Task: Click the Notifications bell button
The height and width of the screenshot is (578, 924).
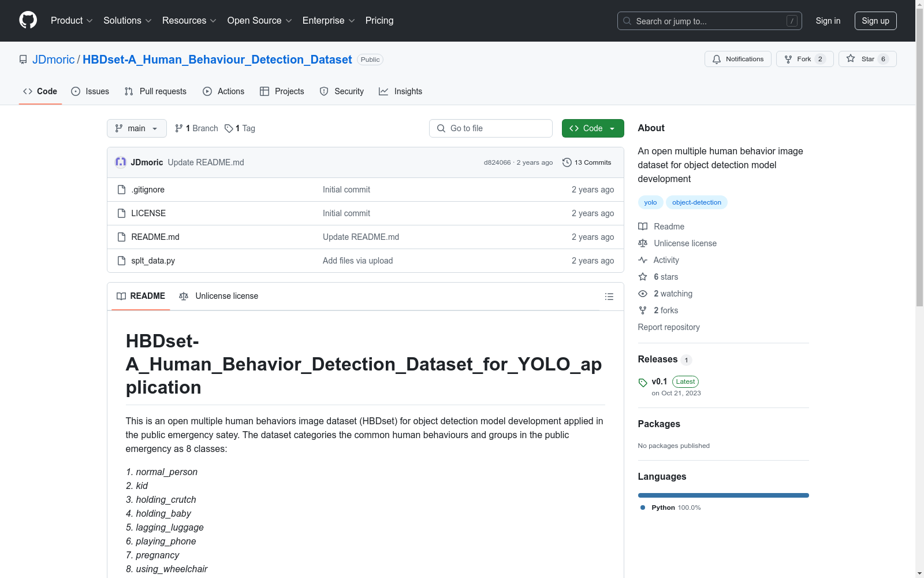Action: click(737, 59)
